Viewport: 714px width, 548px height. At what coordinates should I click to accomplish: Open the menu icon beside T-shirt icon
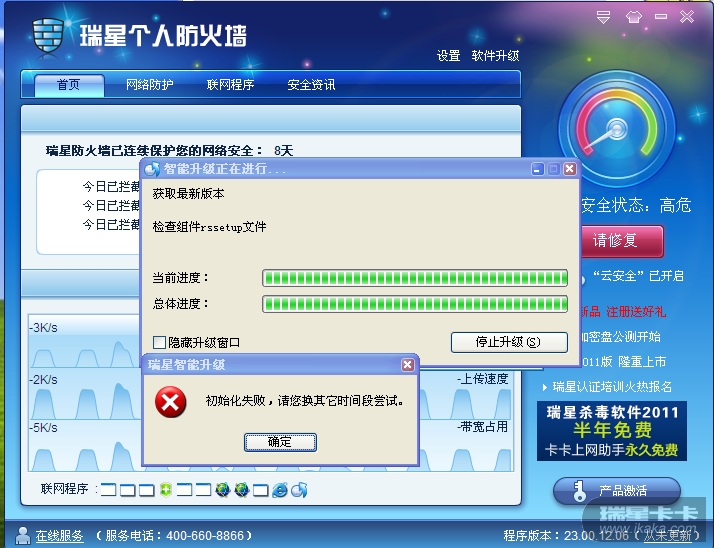(603, 17)
